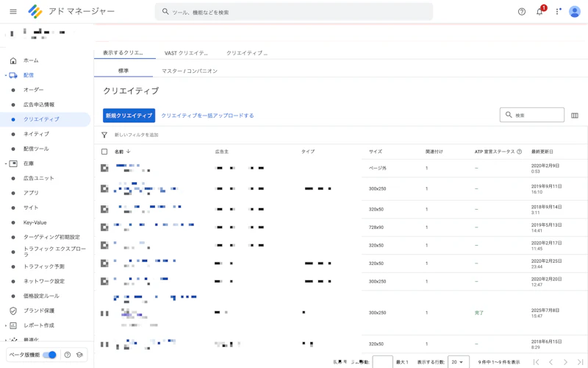The width and height of the screenshot is (588, 368).
Task: Go to first page of results
Action: pos(537,362)
